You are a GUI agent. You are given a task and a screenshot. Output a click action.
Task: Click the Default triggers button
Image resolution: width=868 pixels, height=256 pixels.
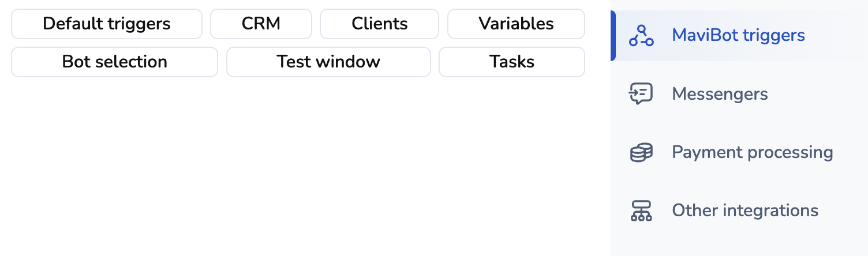point(107,24)
